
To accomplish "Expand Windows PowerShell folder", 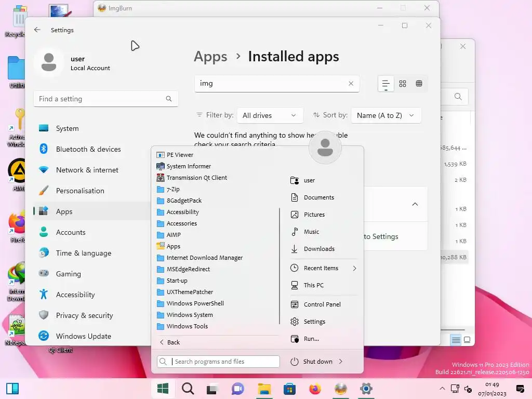I will click(x=190, y=303).
